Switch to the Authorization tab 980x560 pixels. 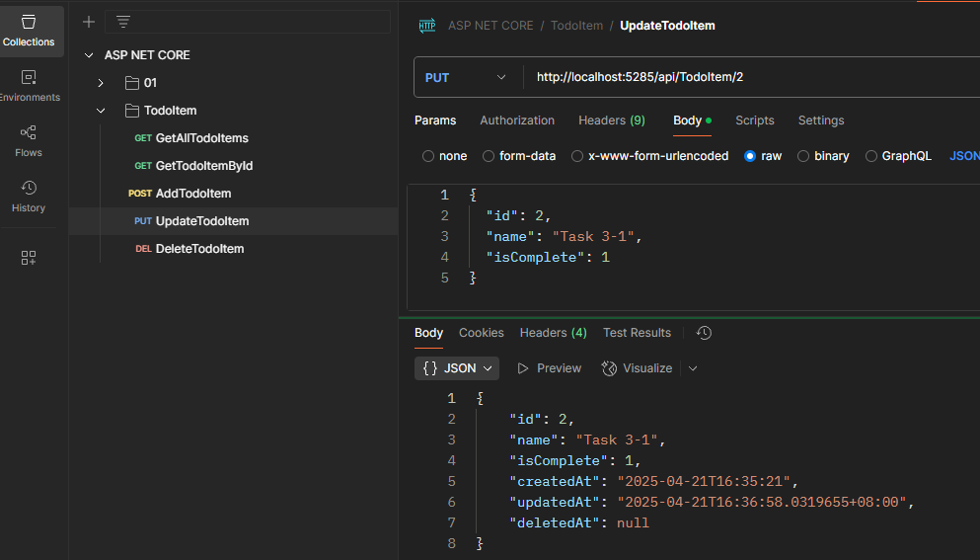[517, 120]
